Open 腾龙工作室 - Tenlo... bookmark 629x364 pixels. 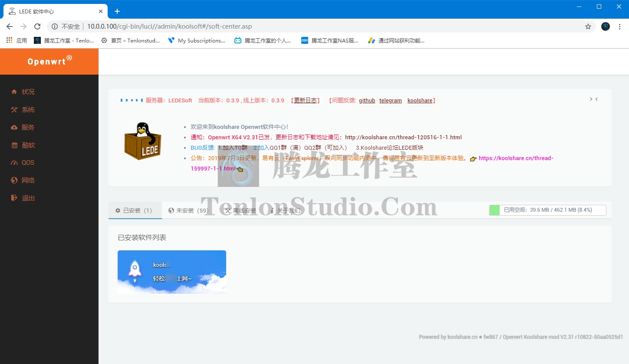[64, 40]
